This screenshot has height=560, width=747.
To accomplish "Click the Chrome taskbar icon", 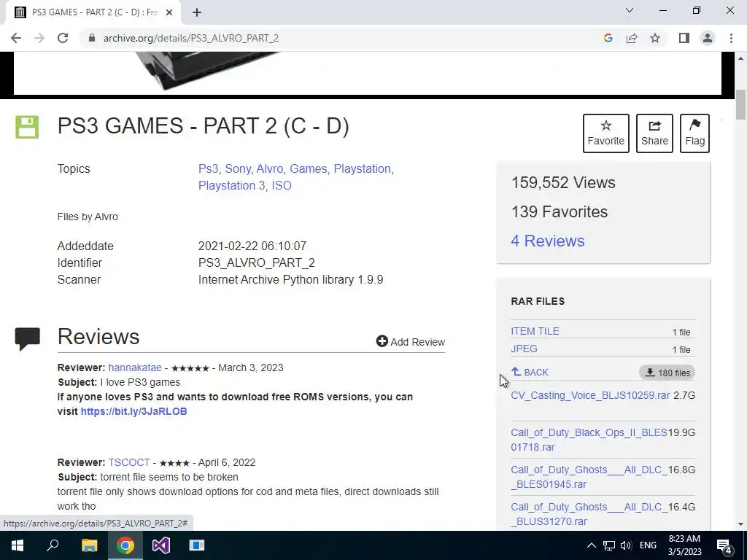I will [125, 545].
